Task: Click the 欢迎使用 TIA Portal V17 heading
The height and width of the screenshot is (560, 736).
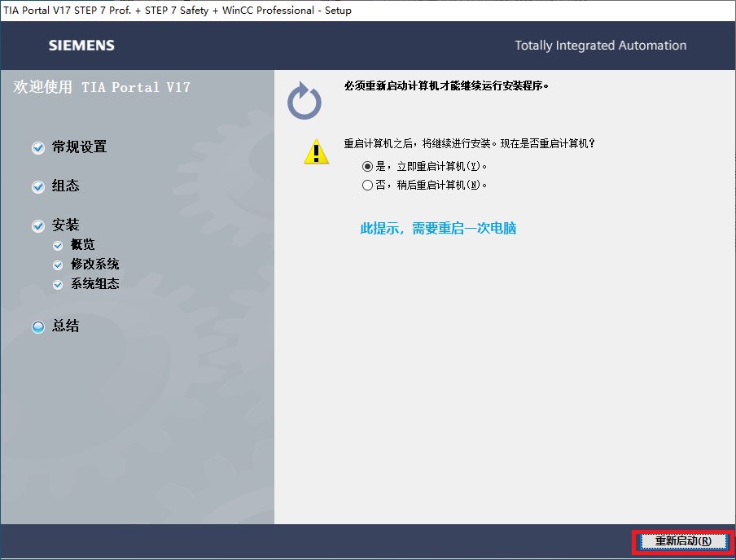Action: (102, 87)
